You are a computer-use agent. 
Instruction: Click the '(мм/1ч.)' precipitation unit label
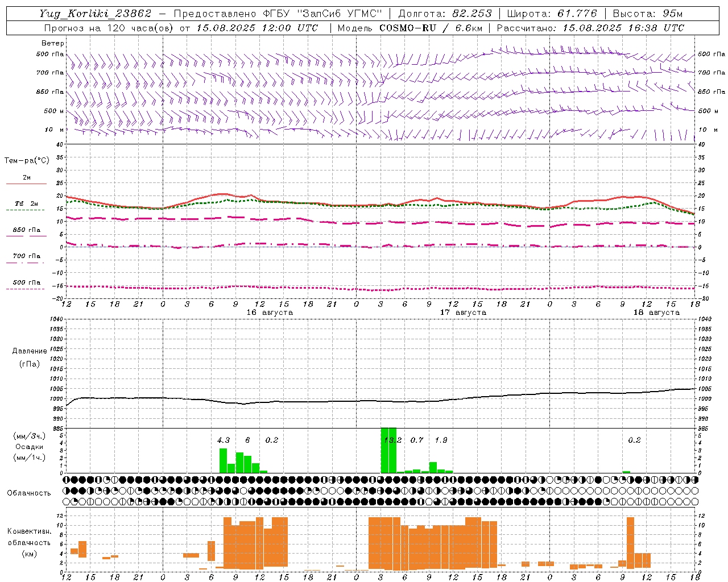click(30, 458)
